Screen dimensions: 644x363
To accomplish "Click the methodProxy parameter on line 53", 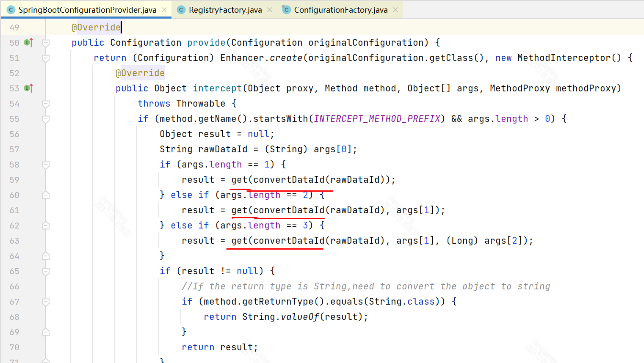I will pyautogui.click(x=586, y=88).
